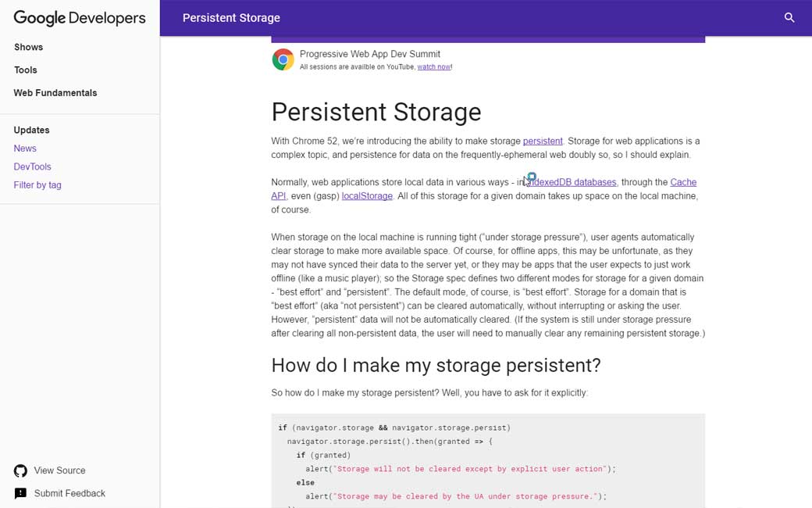Screen dimensions: 812x508
Task: Click the Chrome logo icon
Action: [283, 59]
